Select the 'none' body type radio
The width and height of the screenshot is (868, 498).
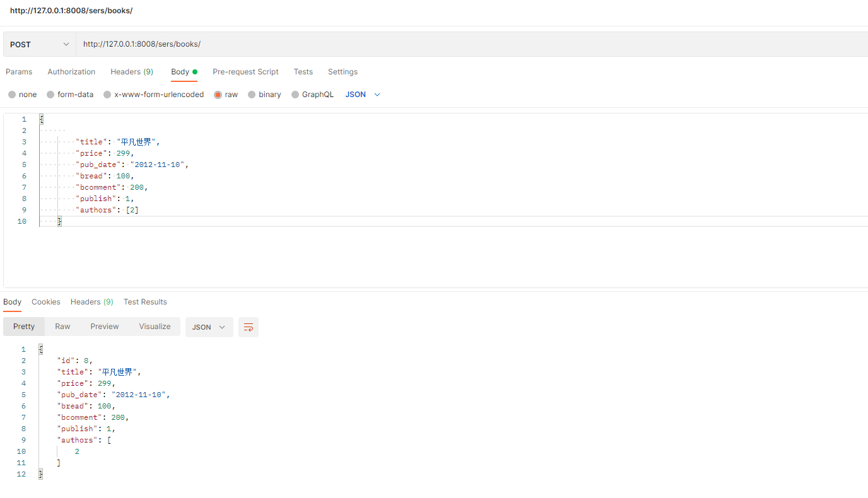pyautogui.click(x=12, y=95)
